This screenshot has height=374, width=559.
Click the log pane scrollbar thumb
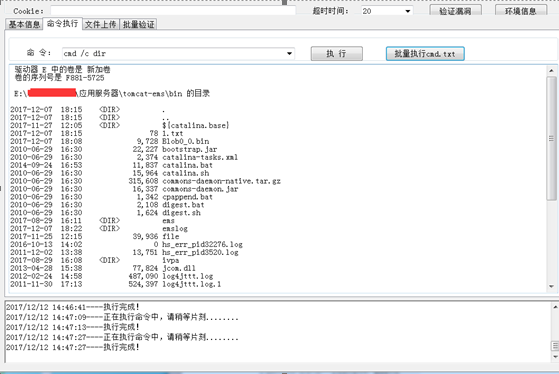(x=555, y=346)
